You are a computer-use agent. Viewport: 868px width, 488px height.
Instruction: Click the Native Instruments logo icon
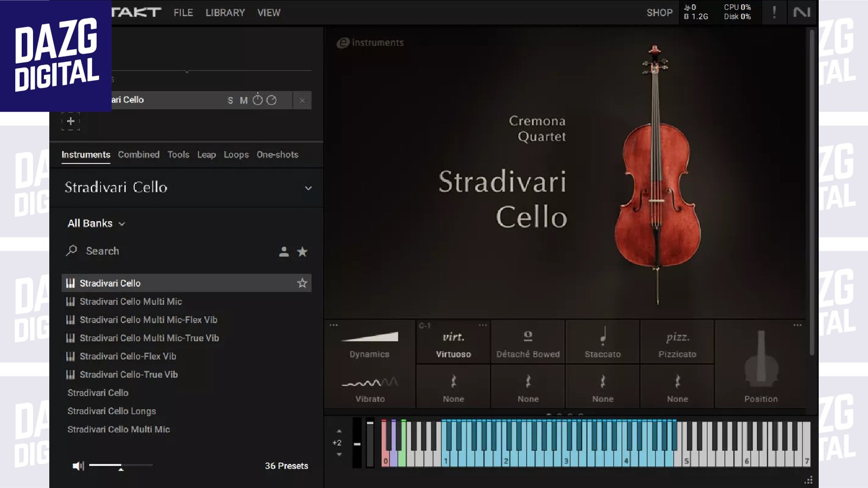pyautogui.click(x=801, y=12)
